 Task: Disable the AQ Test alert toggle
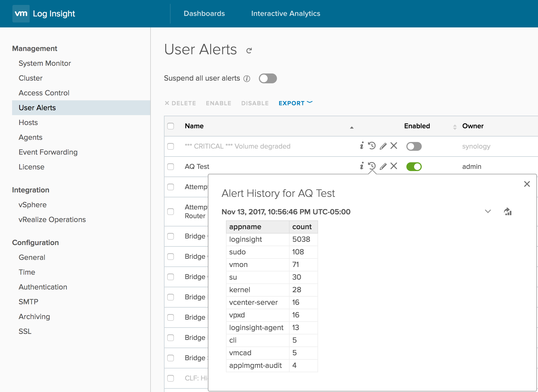[x=414, y=167]
